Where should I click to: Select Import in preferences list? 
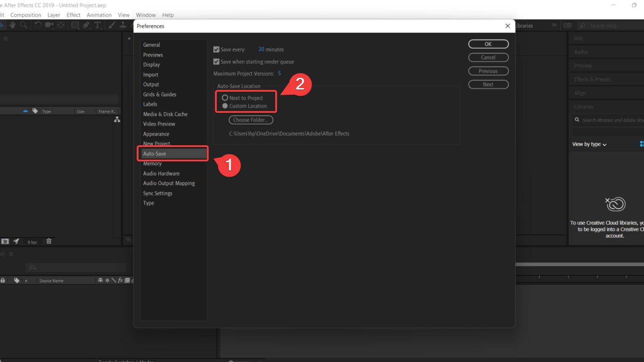(x=151, y=75)
